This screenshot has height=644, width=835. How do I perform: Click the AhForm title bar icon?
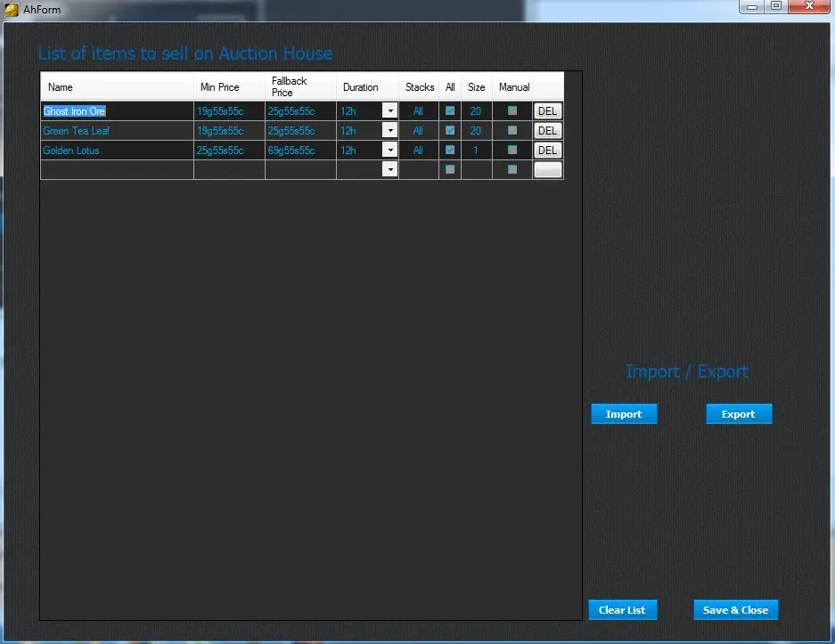pyautogui.click(x=12, y=10)
